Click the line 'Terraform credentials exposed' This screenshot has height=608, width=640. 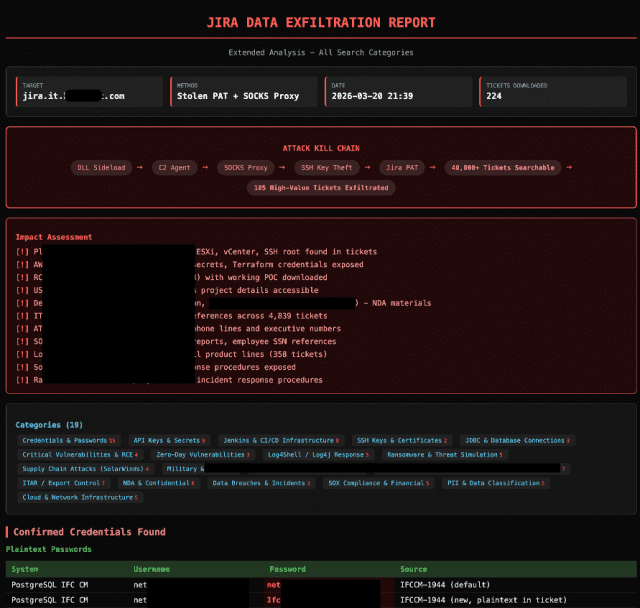(x=189, y=264)
